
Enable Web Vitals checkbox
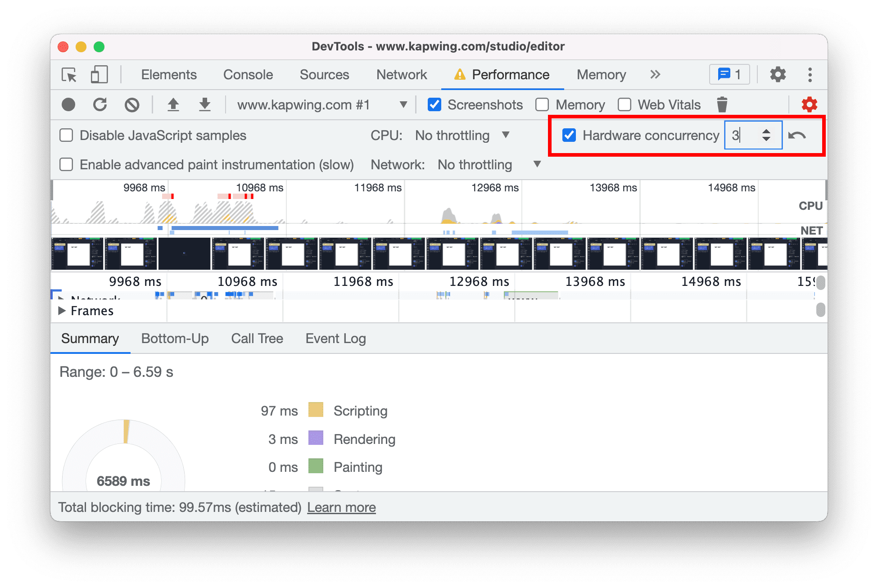(625, 104)
